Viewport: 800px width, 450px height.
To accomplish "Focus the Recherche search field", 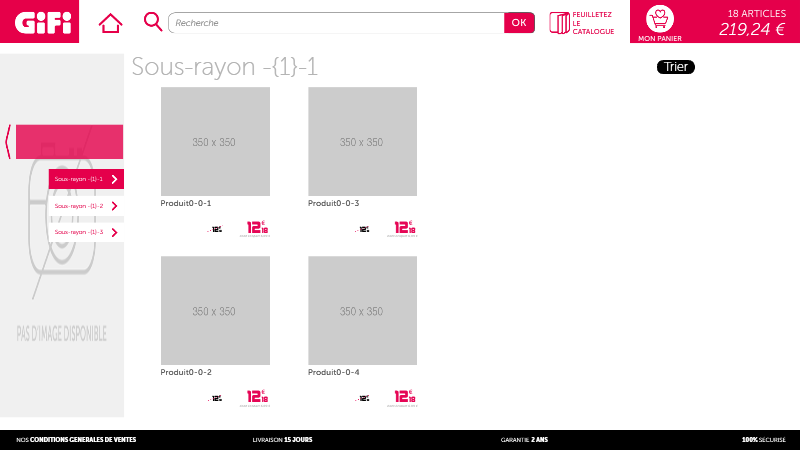I will pos(336,22).
